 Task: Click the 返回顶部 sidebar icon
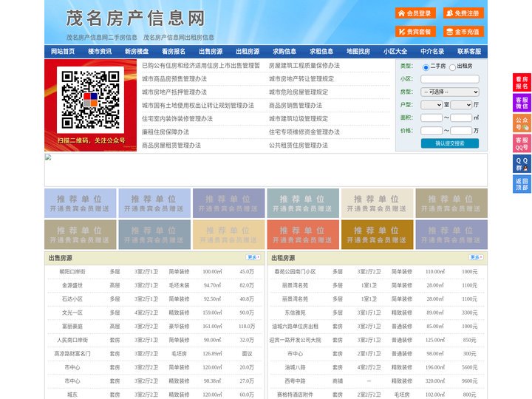(522, 184)
